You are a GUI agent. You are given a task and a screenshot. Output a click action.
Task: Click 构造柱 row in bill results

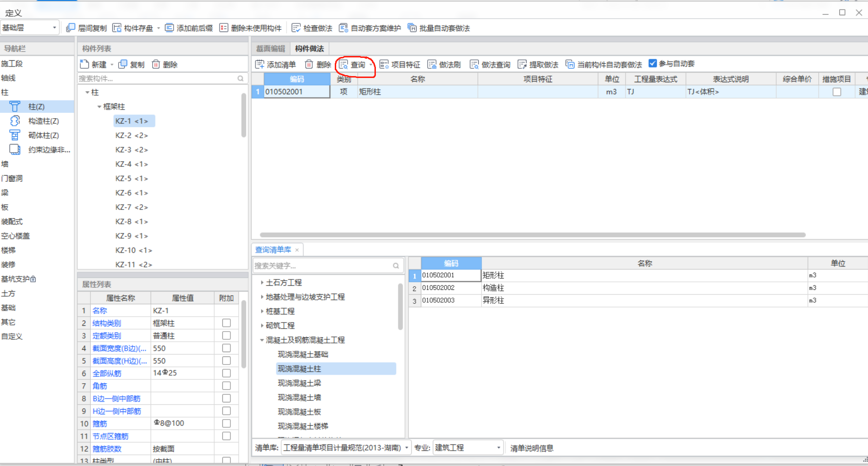pyautogui.click(x=638, y=288)
